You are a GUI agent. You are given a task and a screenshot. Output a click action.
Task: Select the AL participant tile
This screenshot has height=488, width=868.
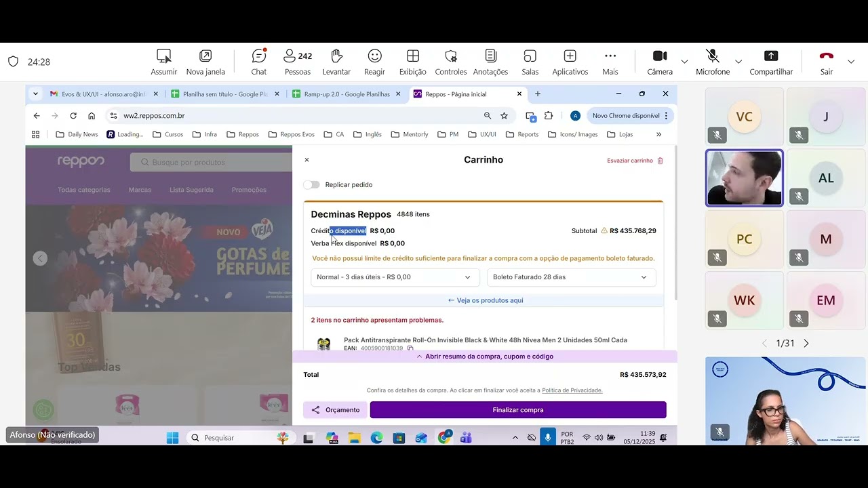[826, 178]
